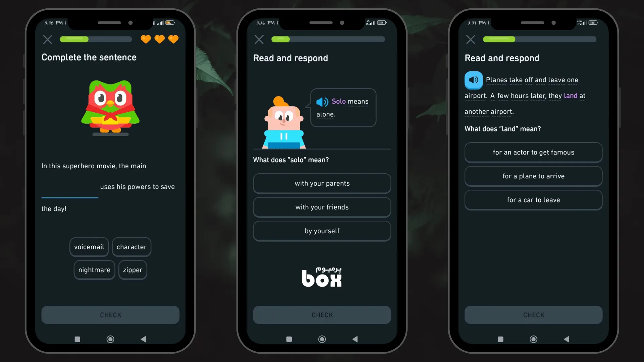
Task: Select 'for an actor to get famous' option
Action: point(533,152)
